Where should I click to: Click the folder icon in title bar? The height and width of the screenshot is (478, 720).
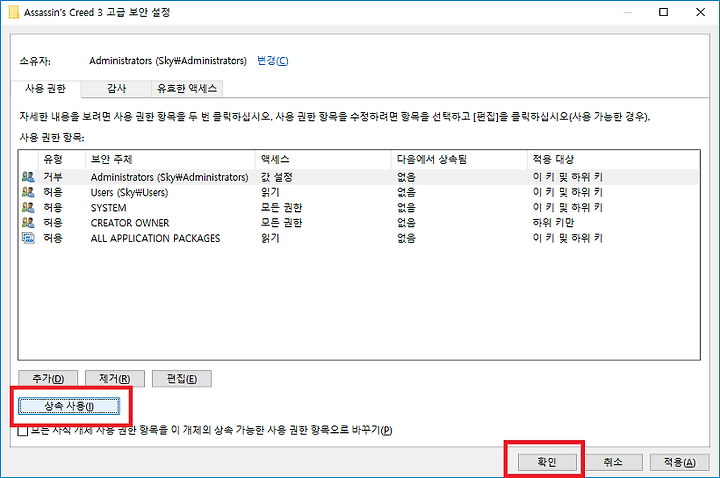(x=14, y=12)
